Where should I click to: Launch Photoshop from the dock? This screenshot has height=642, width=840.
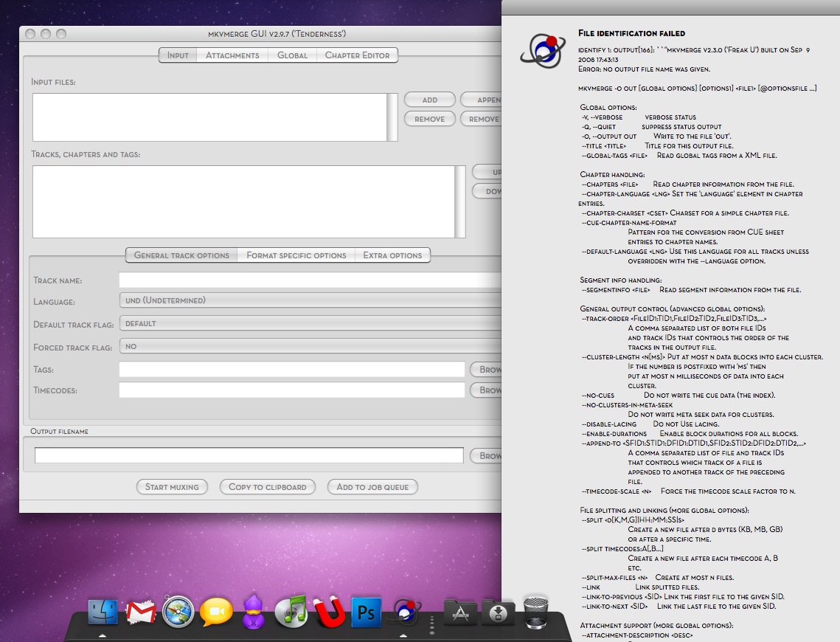(x=366, y=612)
